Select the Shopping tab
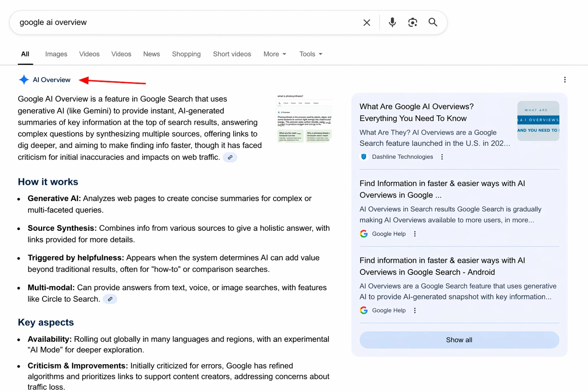This screenshot has height=392, width=588. [186, 54]
